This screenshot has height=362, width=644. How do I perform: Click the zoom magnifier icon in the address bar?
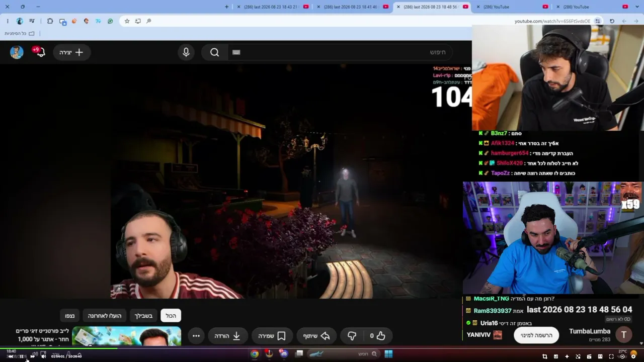[x=149, y=21]
